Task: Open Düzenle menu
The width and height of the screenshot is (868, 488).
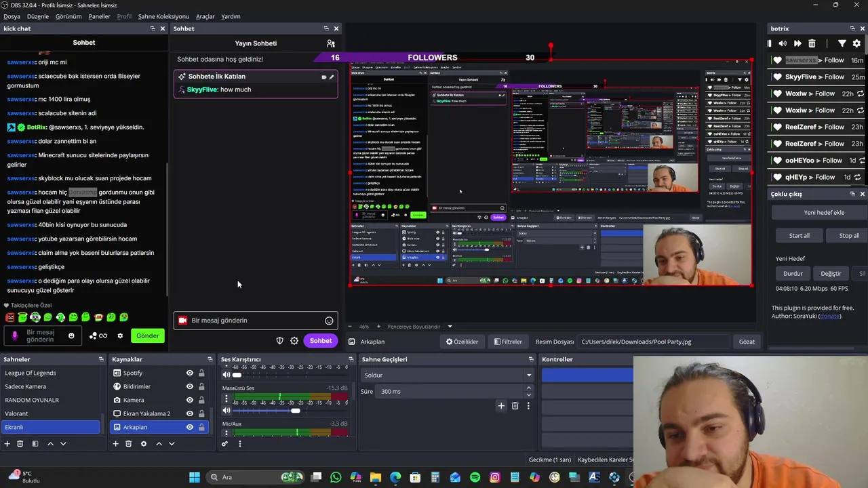Action: (x=38, y=16)
